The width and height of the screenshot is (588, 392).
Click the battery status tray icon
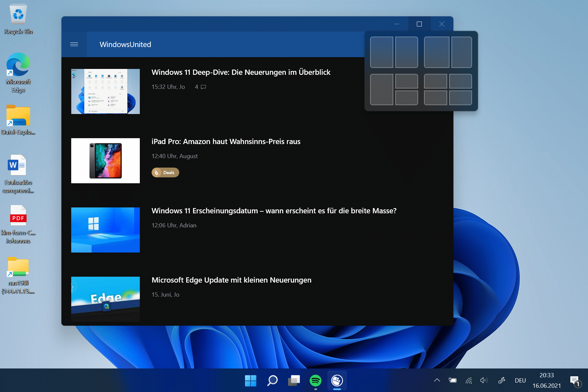click(452, 380)
